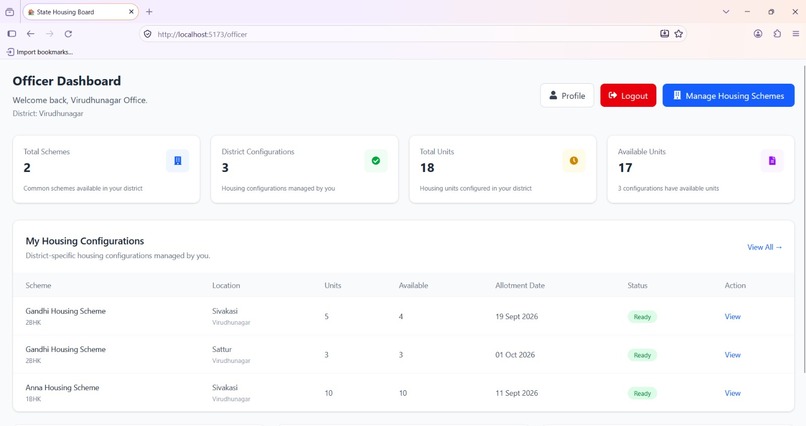
Task: Click Import bookmarks in the bookmarks bar
Action: click(x=40, y=52)
